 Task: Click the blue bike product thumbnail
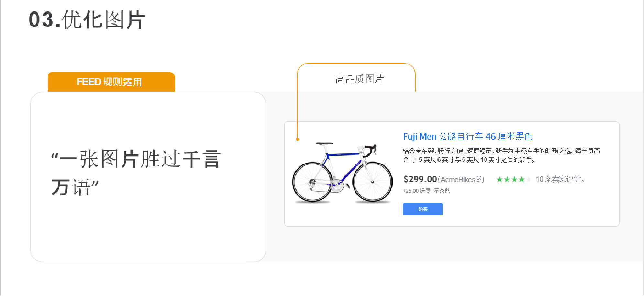(342, 171)
